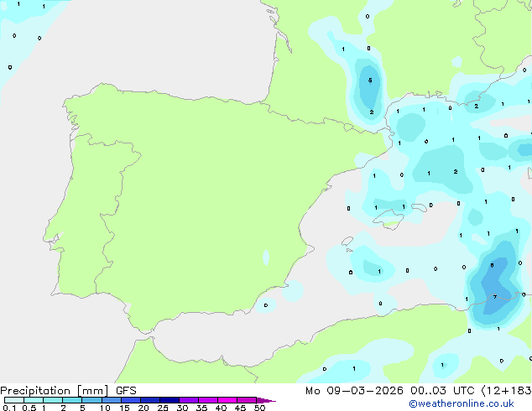Pick the 15–20 mm legend color swatch
532x411 pixels.
pos(131,400)
